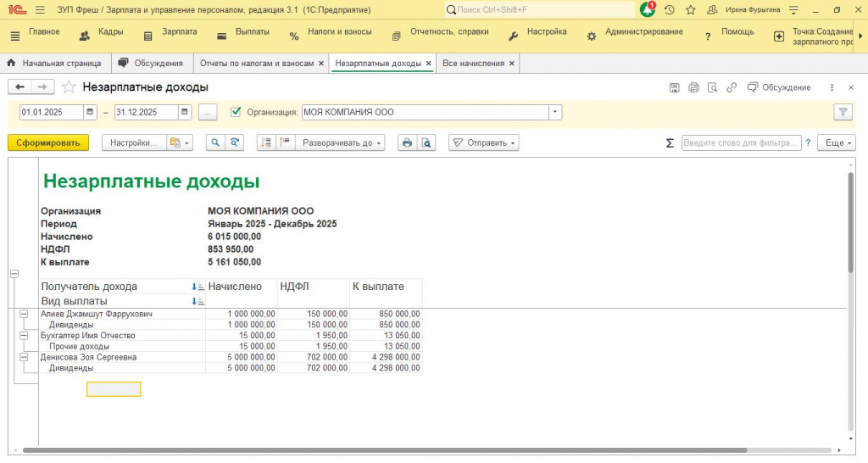Image resolution: width=868 pixels, height=463 pixels.
Task: Open favorites star in the title bar
Action: (690, 10)
